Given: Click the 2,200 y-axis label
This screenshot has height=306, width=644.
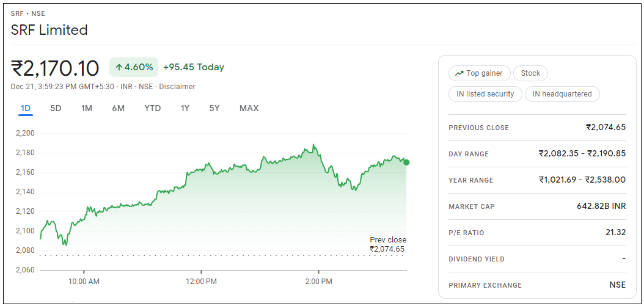Looking at the screenshot, I should coord(26,134).
